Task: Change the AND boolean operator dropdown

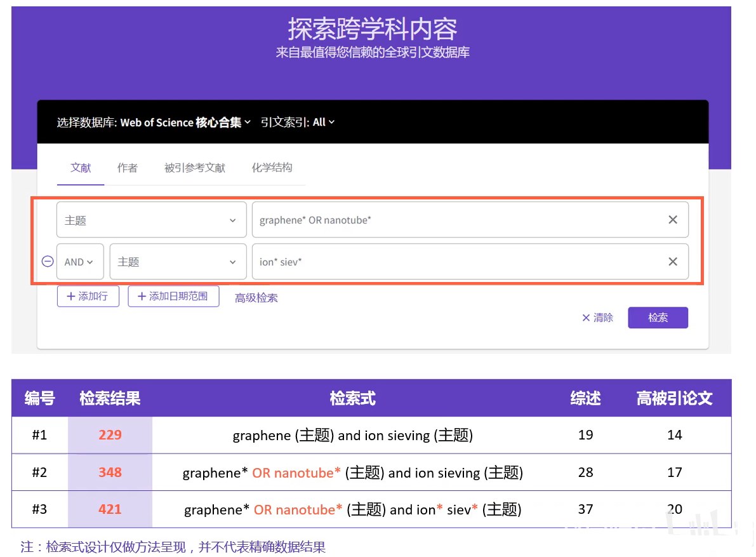Action: [80, 261]
